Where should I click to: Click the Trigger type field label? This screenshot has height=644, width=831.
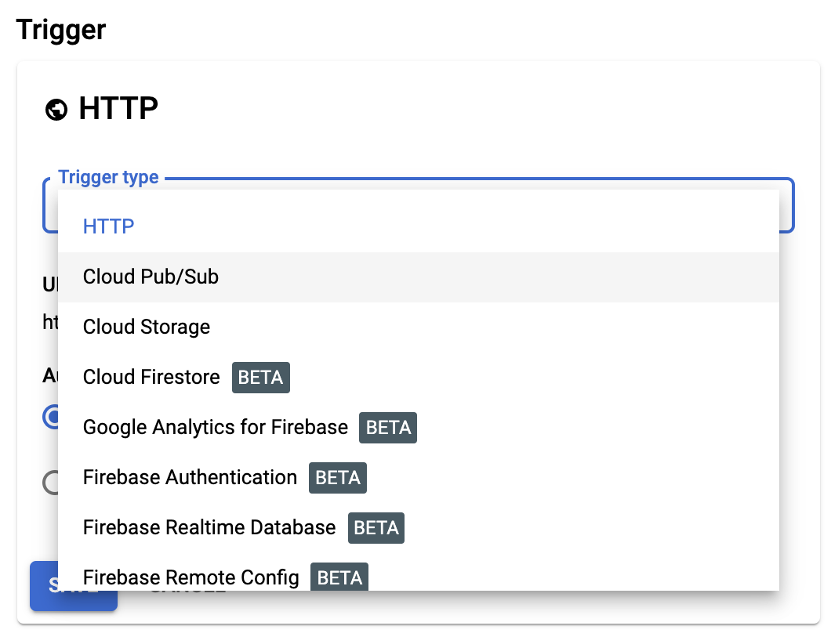coord(108,178)
